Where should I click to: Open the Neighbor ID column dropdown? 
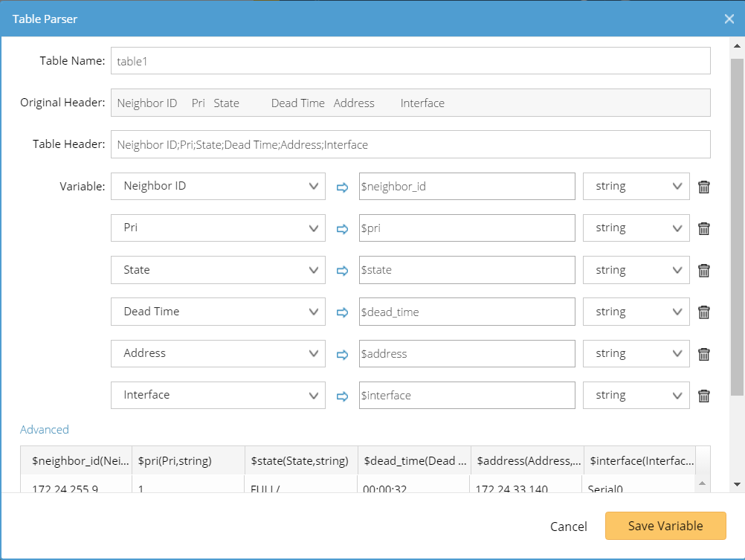(x=218, y=186)
